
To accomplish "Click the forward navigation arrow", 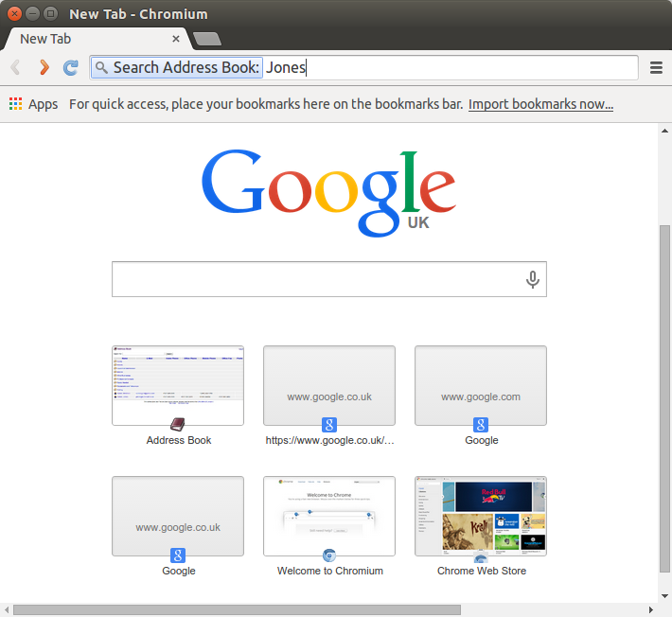I will pos(44,67).
